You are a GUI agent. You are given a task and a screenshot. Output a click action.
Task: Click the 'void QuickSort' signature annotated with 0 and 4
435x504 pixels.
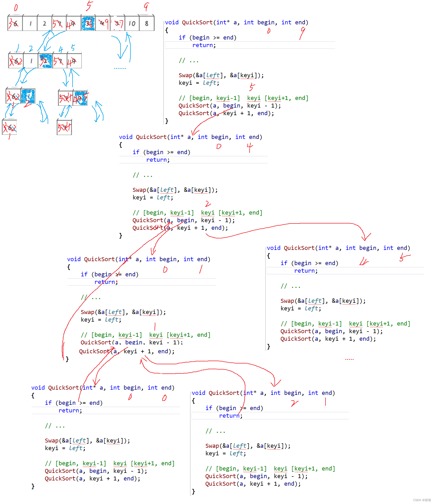point(190,137)
